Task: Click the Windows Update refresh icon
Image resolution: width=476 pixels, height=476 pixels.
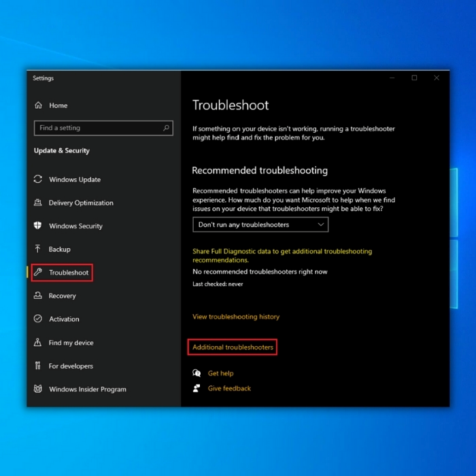Action: click(x=38, y=179)
